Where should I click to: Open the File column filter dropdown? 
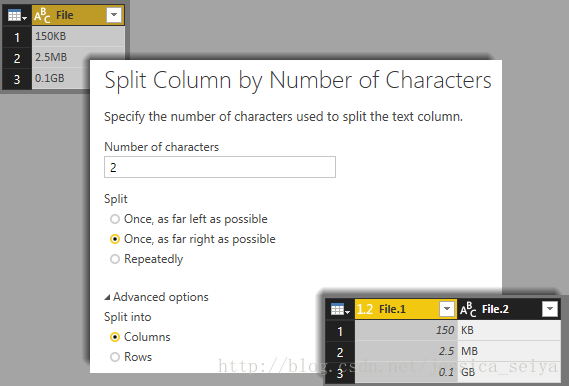pyautogui.click(x=114, y=15)
